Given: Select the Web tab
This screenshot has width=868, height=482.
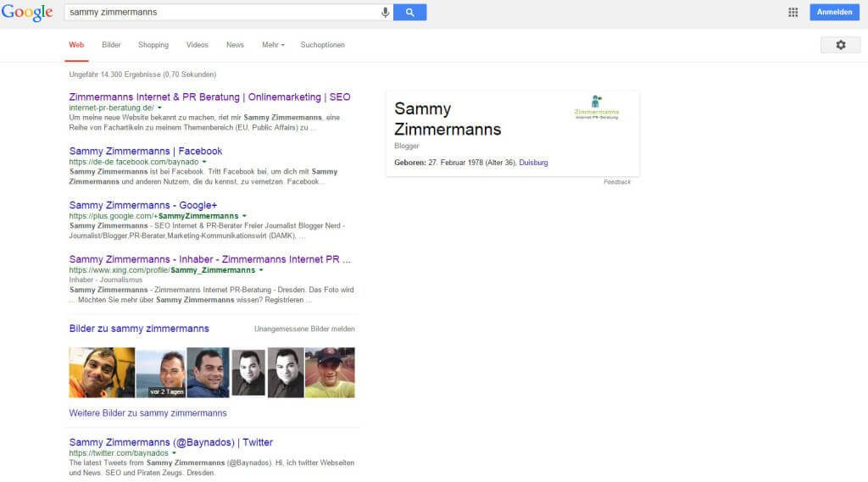Looking at the screenshot, I should coord(76,45).
